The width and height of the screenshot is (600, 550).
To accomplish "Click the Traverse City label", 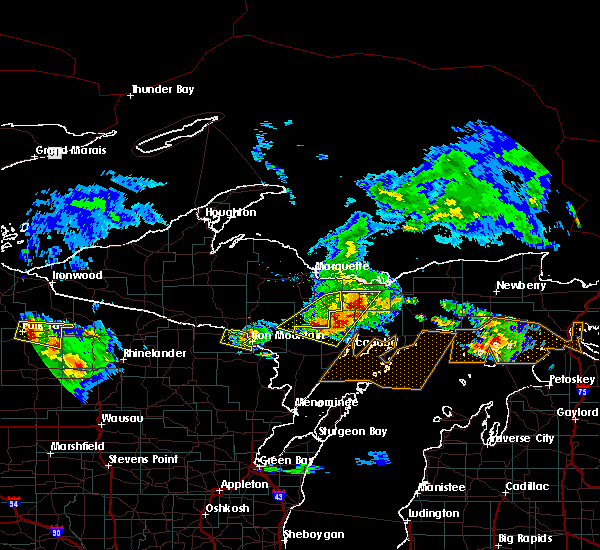I will tap(522, 438).
